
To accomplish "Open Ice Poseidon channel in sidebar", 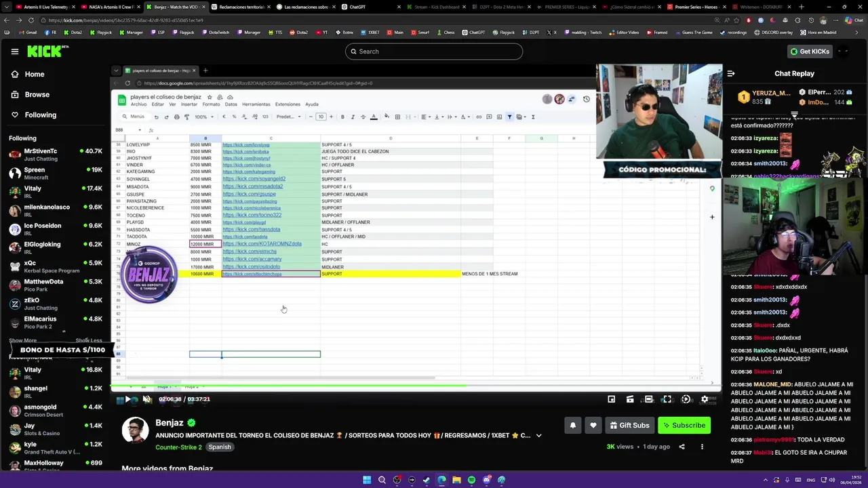I will (56, 229).
